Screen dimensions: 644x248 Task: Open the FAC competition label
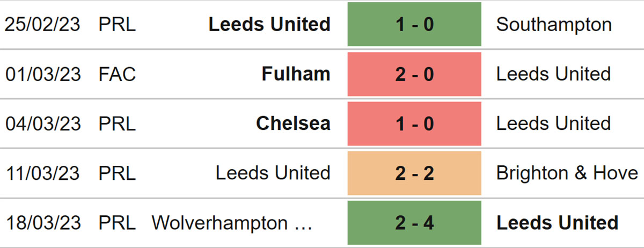click(117, 74)
